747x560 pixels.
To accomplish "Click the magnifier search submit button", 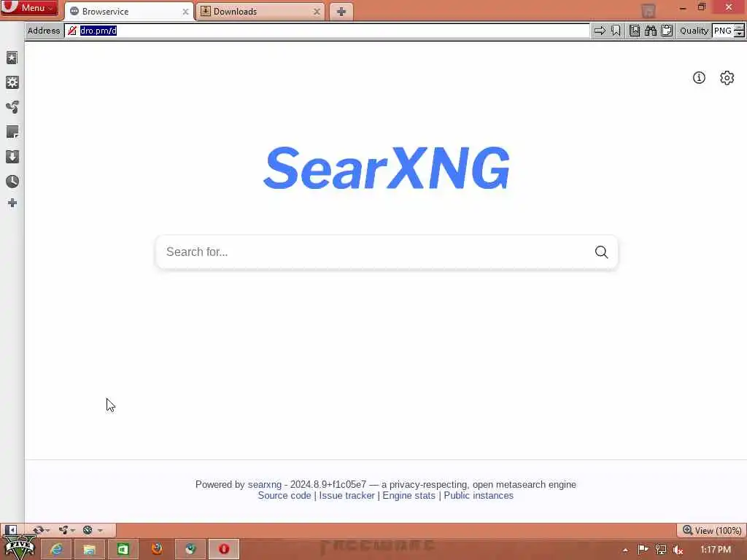I will 601,252.
